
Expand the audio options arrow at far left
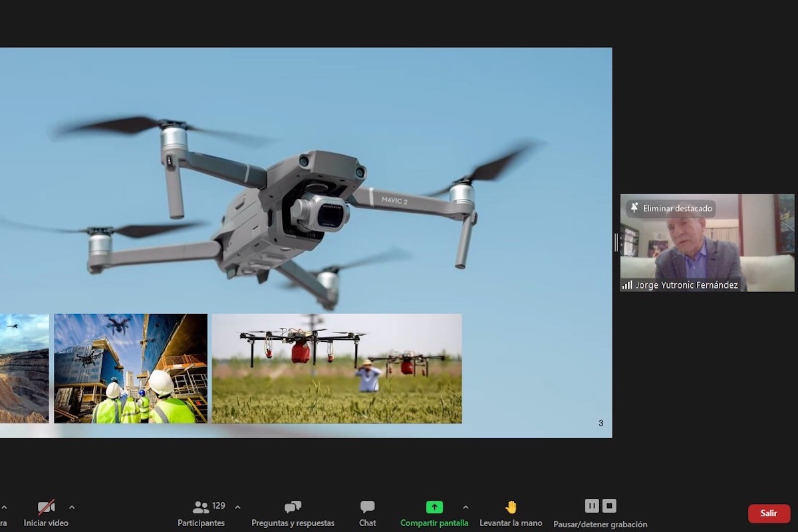(4, 507)
